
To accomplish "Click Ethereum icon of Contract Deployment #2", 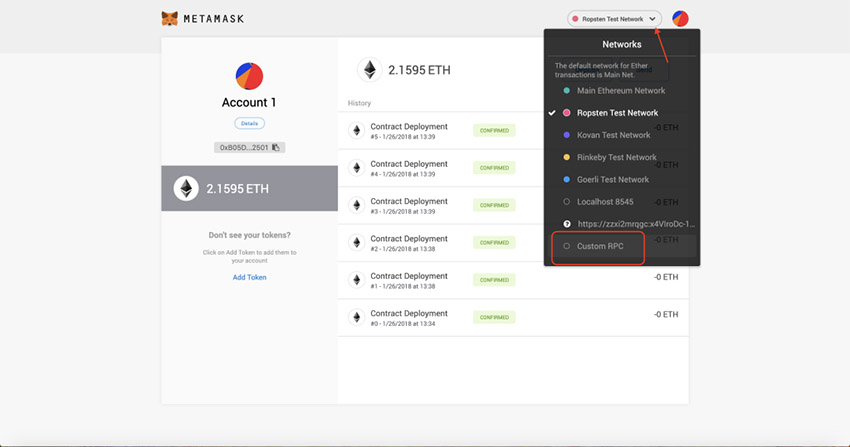I will click(357, 242).
